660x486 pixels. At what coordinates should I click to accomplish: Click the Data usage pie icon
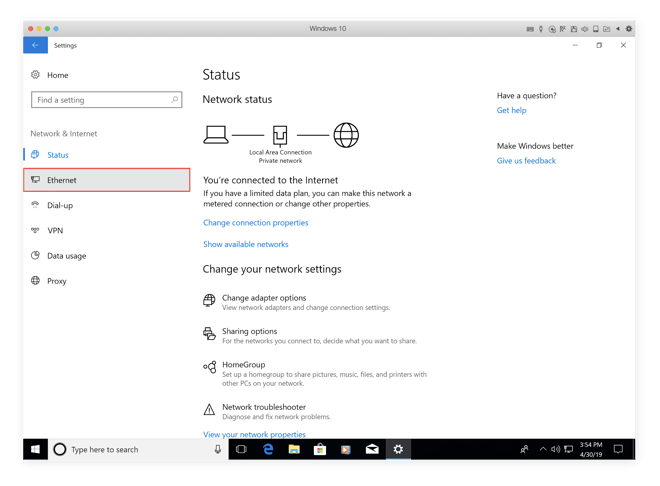click(35, 255)
